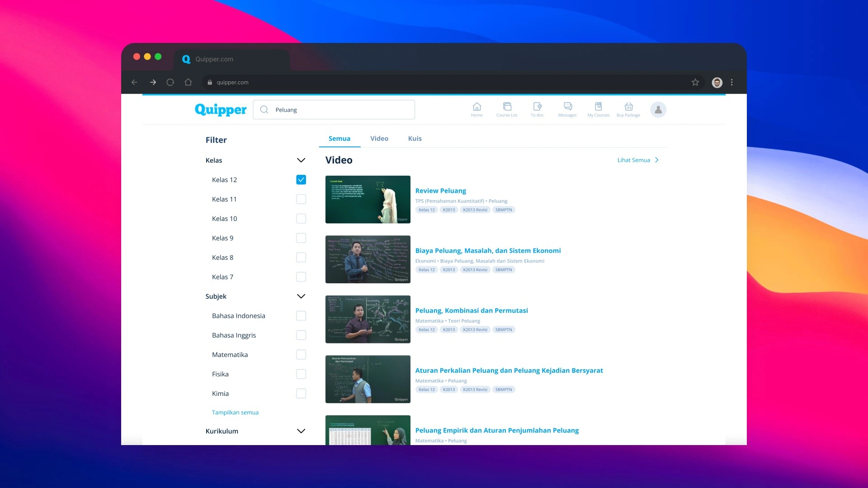The image size is (868, 488).
Task: Open the Home icon in the navbar
Action: pyautogui.click(x=476, y=109)
